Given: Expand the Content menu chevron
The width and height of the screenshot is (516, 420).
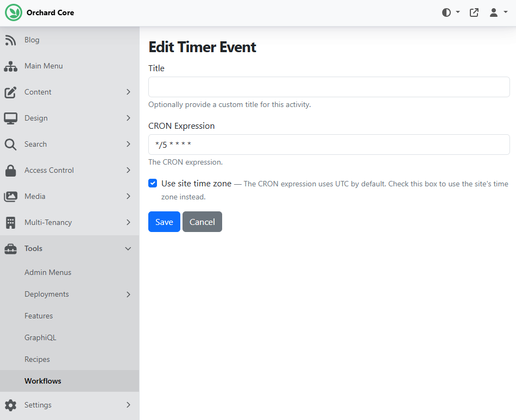Looking at the screenshot, I should pos(128,92).
